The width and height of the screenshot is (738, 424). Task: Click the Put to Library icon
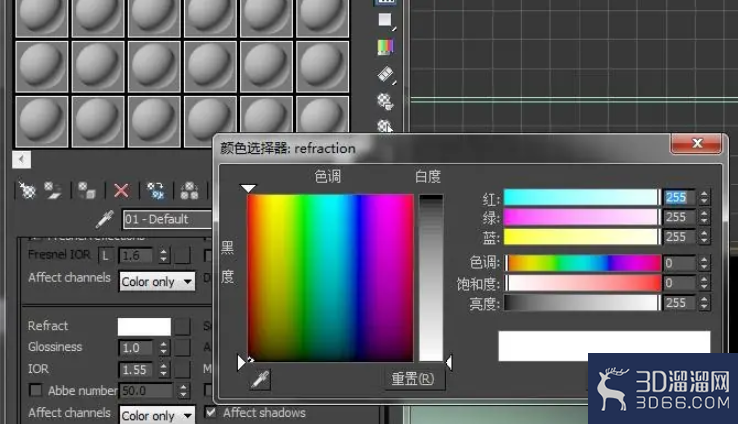(189, 191)
